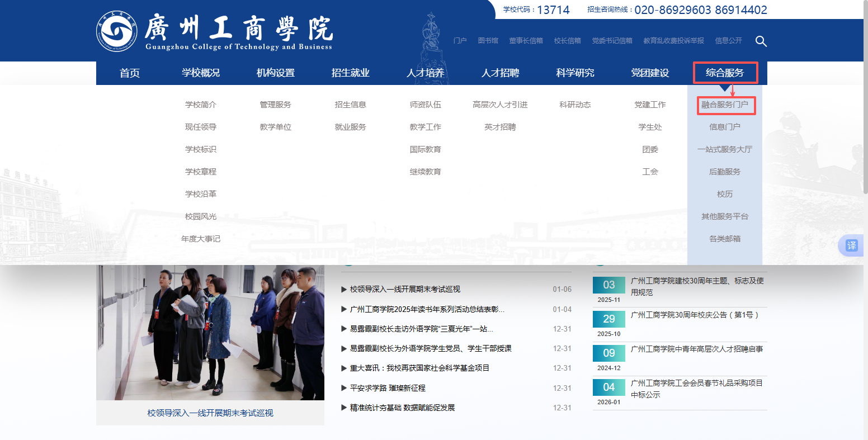Click the 03 date badge for 2025-11
This screenshot has width=868, height=440.
[608, 285]
